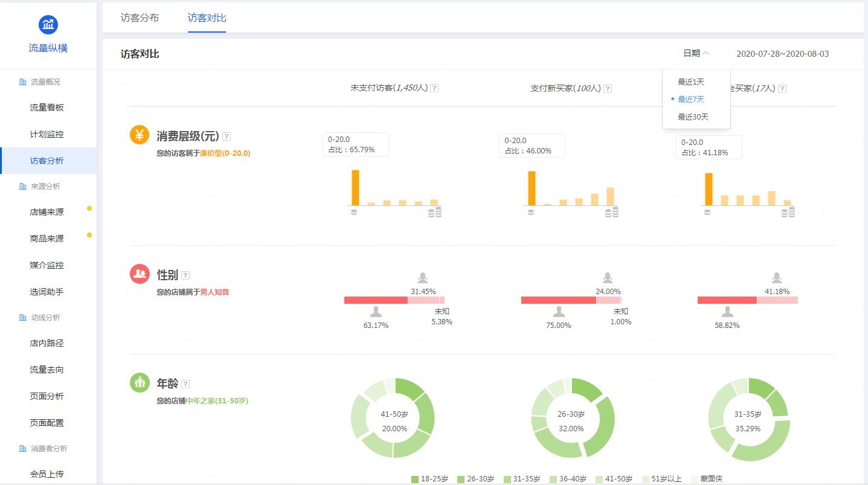Open the help icon next to 年龄
Screen dimensions: 868x485
click(185, 382)
